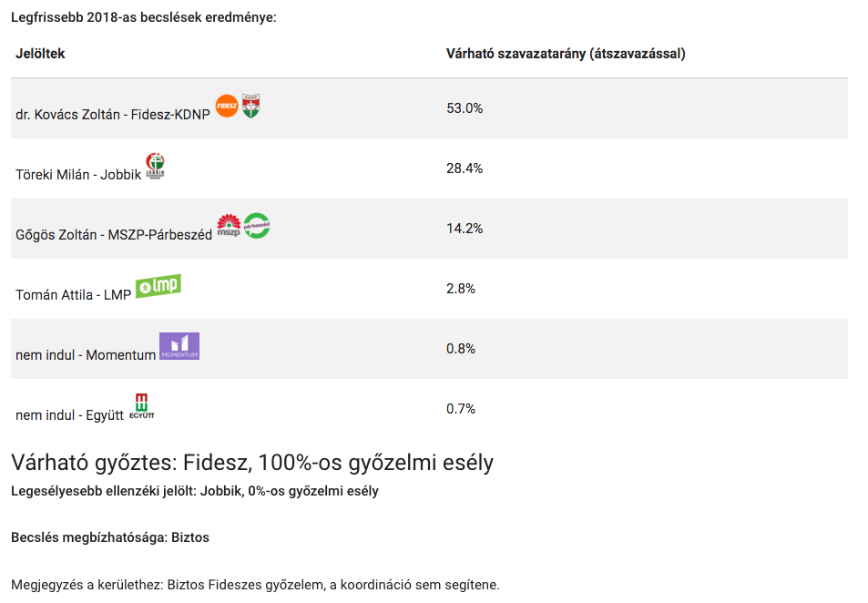Click the Várható győztes: Fidesz heading

(x=252, y=463)
